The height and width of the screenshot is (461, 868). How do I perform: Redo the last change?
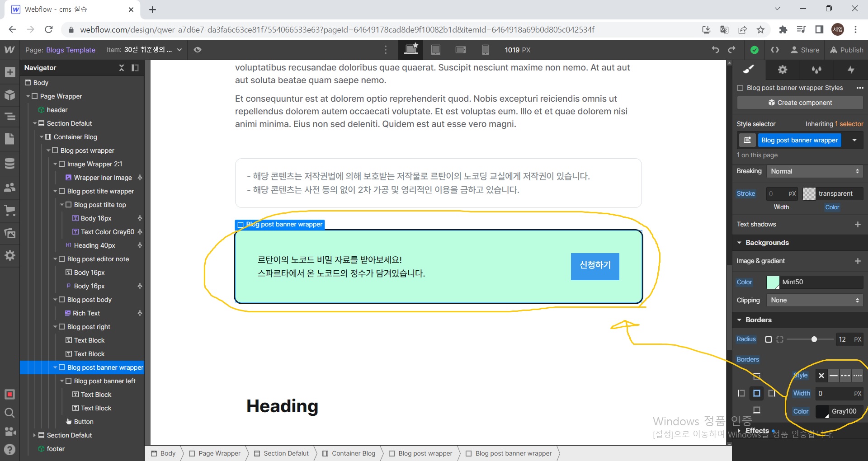[x=731, y=50]
